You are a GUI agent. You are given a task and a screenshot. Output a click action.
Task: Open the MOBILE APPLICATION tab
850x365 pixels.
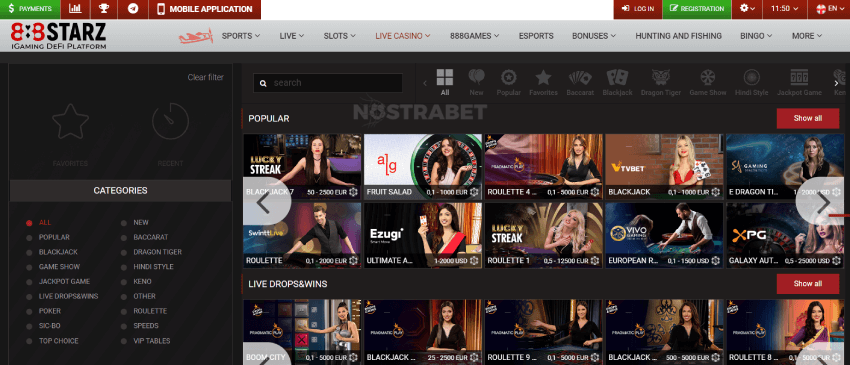coord(204,9)
